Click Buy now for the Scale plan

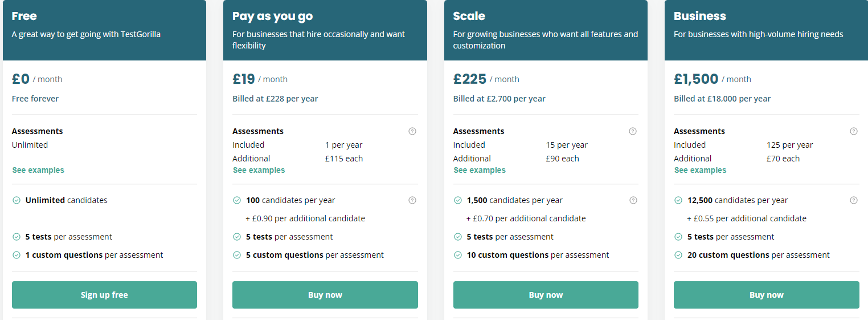546,295
